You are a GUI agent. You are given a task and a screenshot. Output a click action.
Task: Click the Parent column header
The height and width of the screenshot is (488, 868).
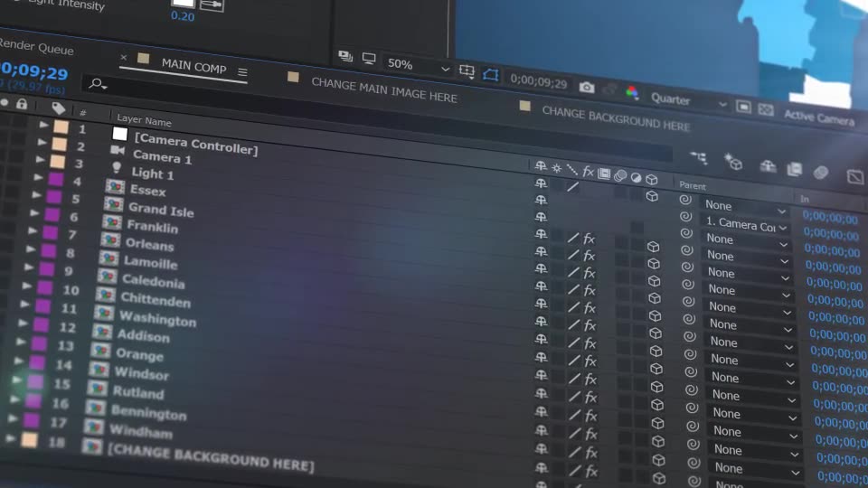693,185
